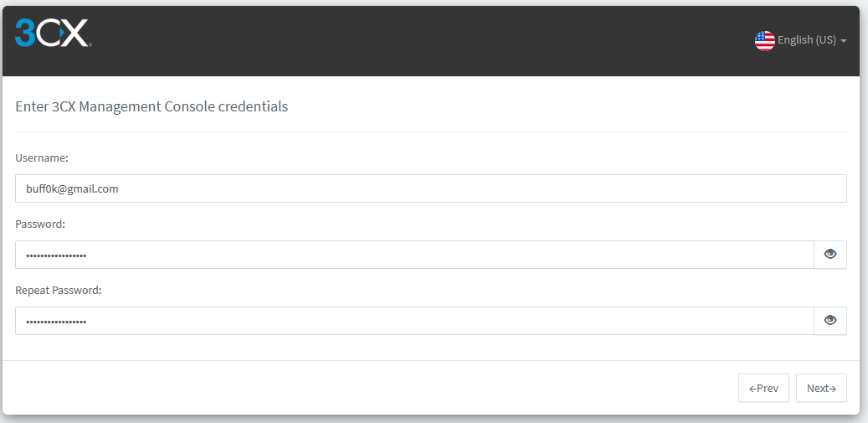Click the "Repeat Password:" label
The height and width of the screenshot is (423, 868).
click(58, 290)
